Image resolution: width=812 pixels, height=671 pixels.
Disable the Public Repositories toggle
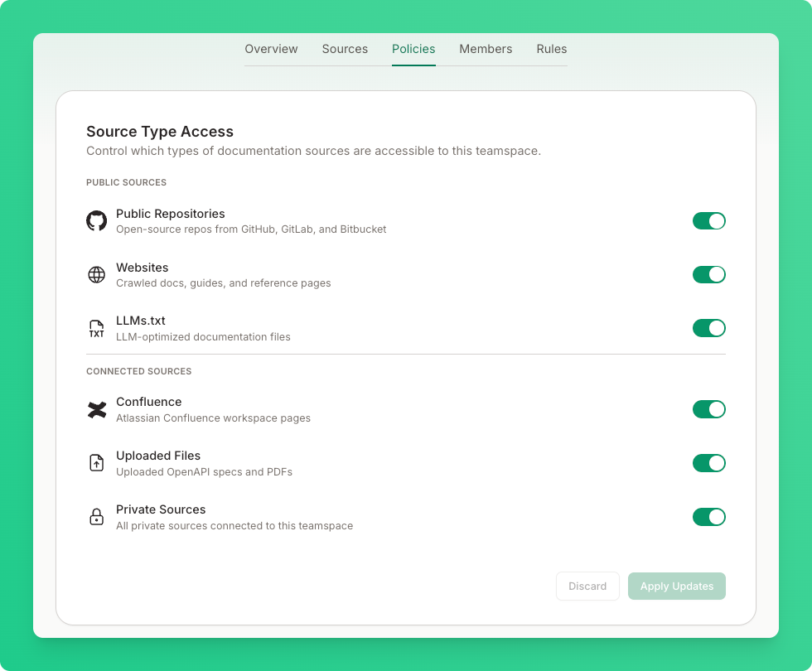point(709,220)
